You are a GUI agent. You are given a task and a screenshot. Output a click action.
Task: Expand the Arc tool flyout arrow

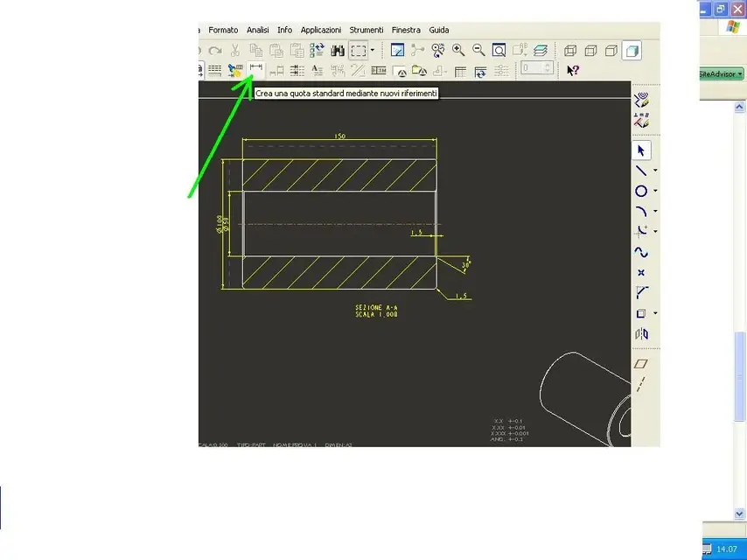click(655, 211)
